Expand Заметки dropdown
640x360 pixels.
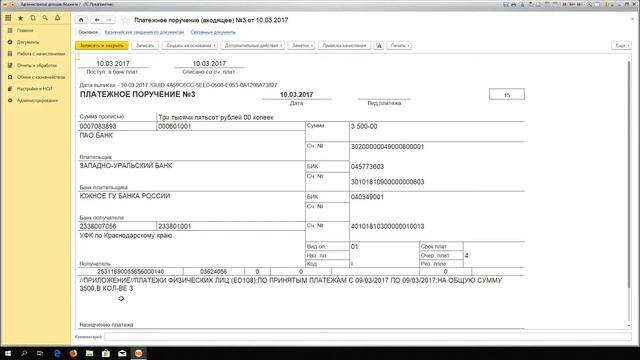coord(301,45)
